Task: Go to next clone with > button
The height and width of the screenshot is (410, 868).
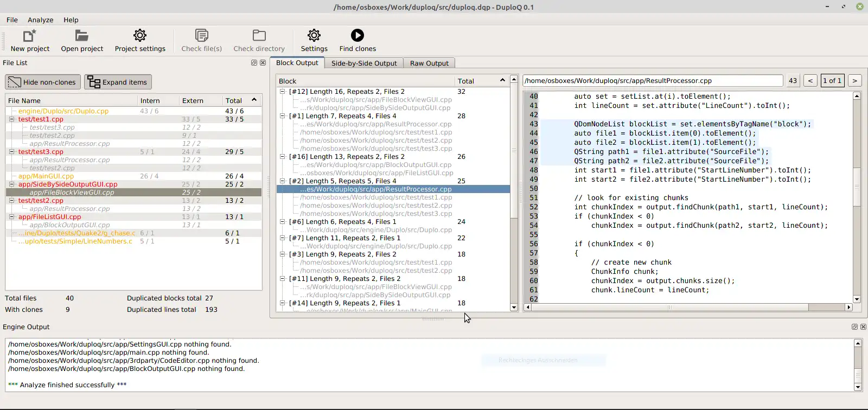Action: click(854, 81)
